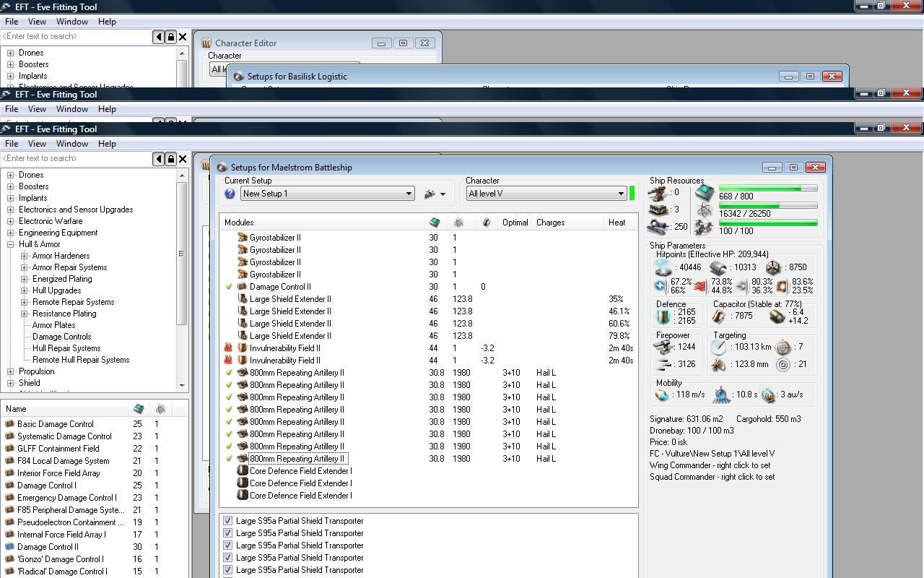
Task: Click the Defence shield icon showing 2165
Action: [663, 316]
